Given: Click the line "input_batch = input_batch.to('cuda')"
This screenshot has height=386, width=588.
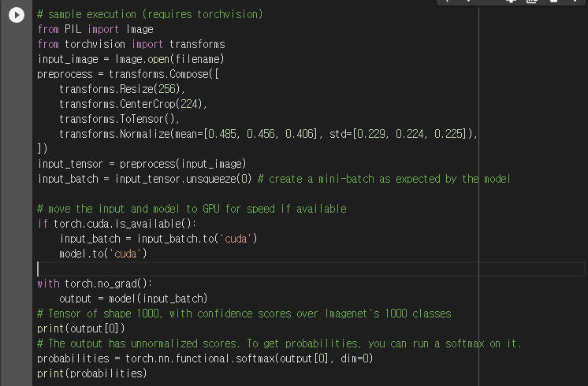Looking at the screenshot, I should (158, 239).
